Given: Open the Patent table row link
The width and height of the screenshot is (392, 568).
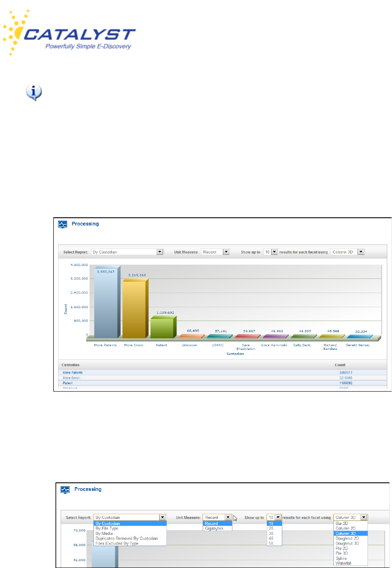Looking at the screenshot, I should [68, 383].
